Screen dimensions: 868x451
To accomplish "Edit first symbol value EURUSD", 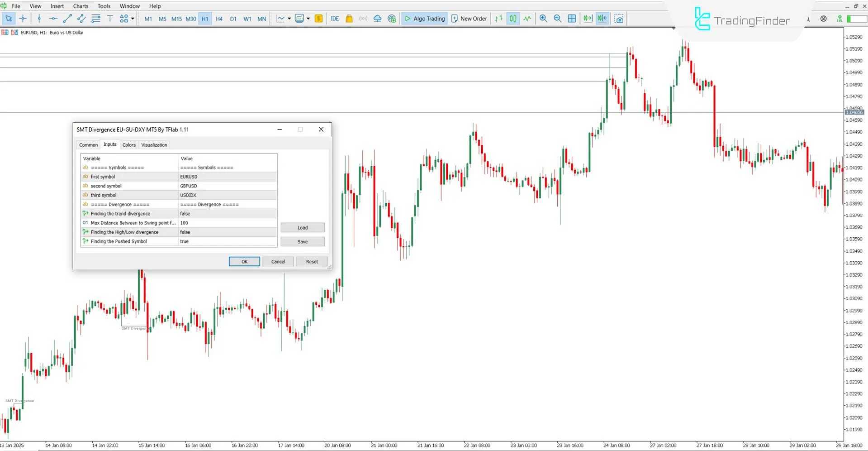I will (x=228, y=177).
